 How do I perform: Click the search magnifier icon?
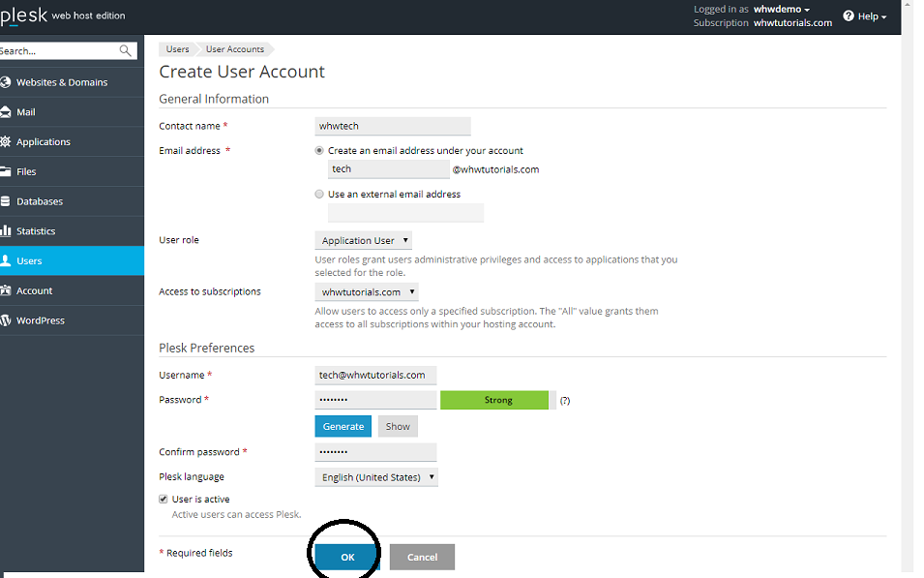click(x=126, y=50)
